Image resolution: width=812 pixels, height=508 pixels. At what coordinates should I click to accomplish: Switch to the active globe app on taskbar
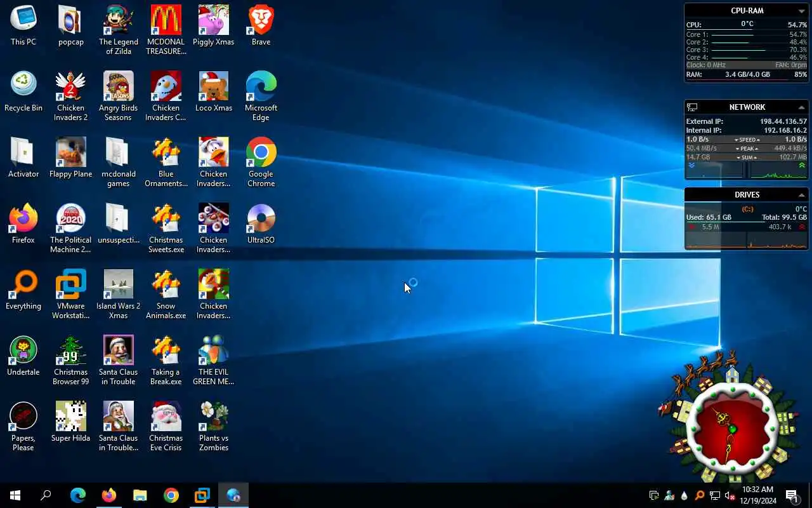tap(233, 495)
